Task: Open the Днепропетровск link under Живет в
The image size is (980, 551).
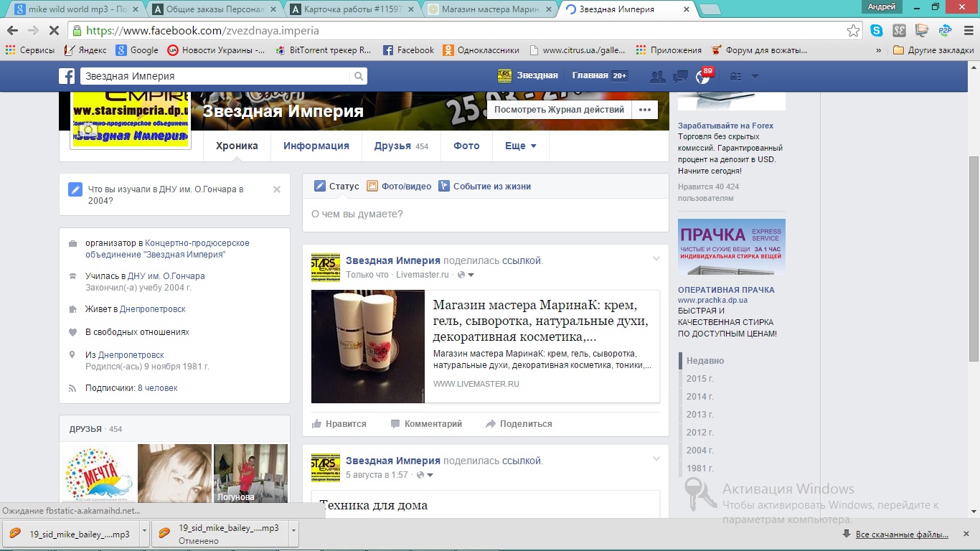Action: (x=153, y=309)
